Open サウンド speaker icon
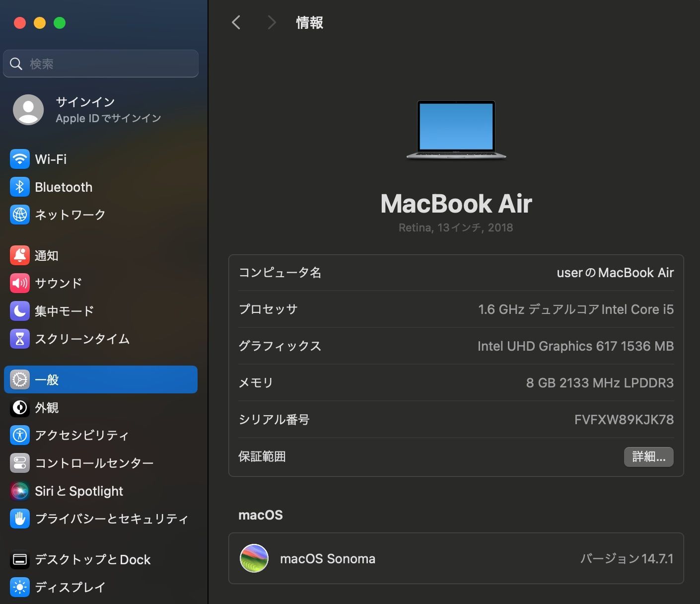This screenshot has height=604, width=700. tap(20, 283)
